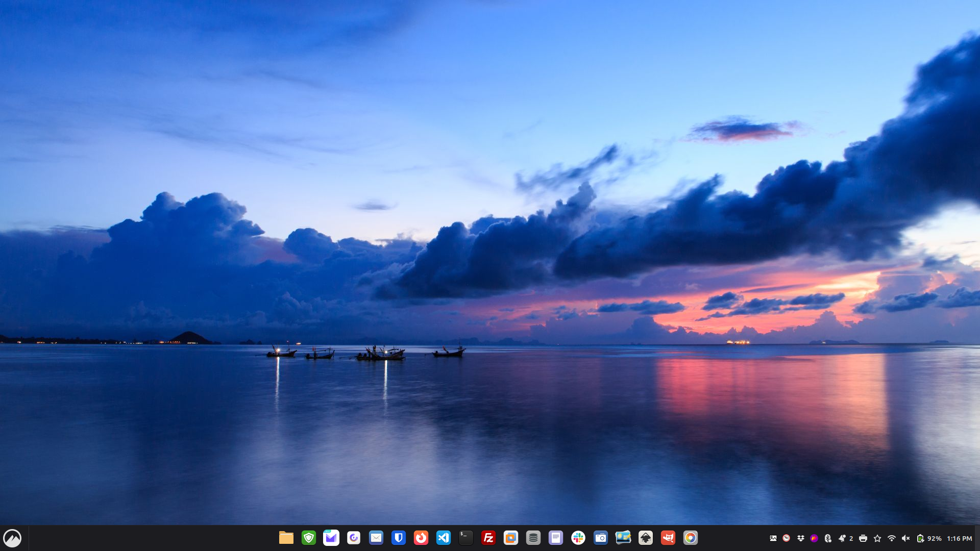Click the show desktop strip at taskbar end
The image size is (980, 551).
(977, 538)
